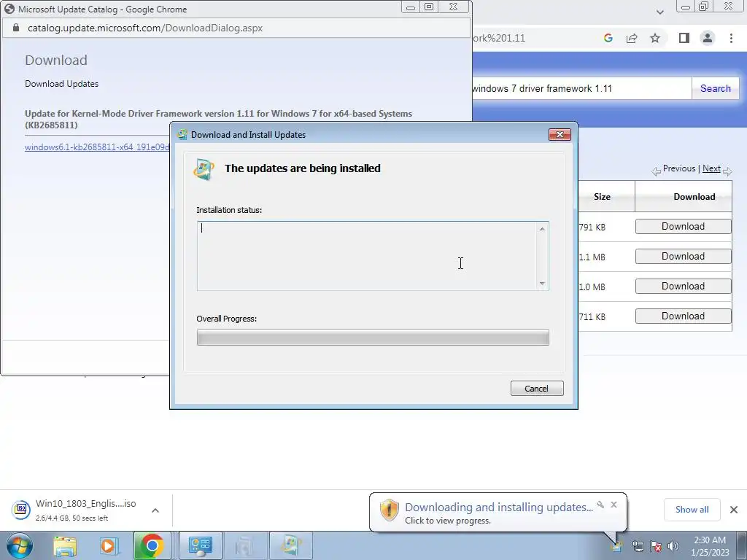Open the Windows Start menu
The width and height of the screenshot is (747, 560).
(x=20, y=545)
